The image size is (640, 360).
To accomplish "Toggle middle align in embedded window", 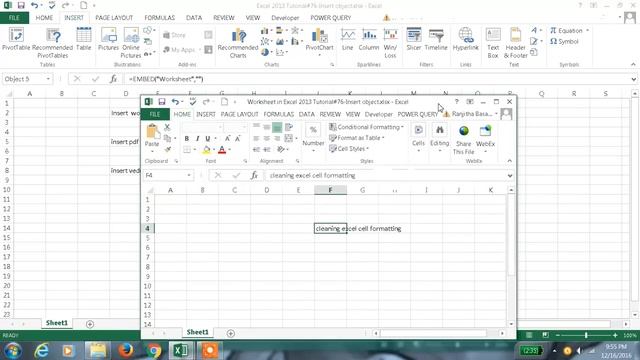I will (x=267, y=127).
